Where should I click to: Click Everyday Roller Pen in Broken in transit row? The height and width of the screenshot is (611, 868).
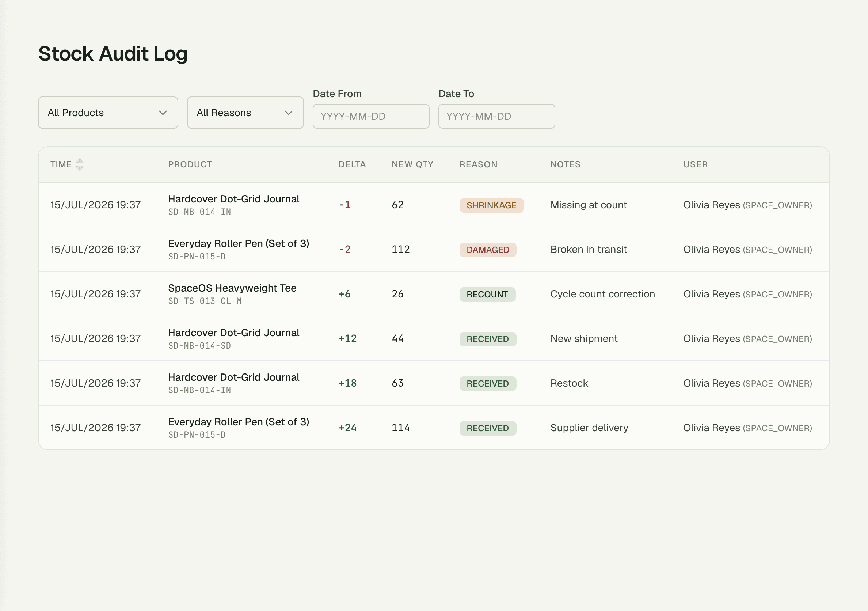(239, 243)
